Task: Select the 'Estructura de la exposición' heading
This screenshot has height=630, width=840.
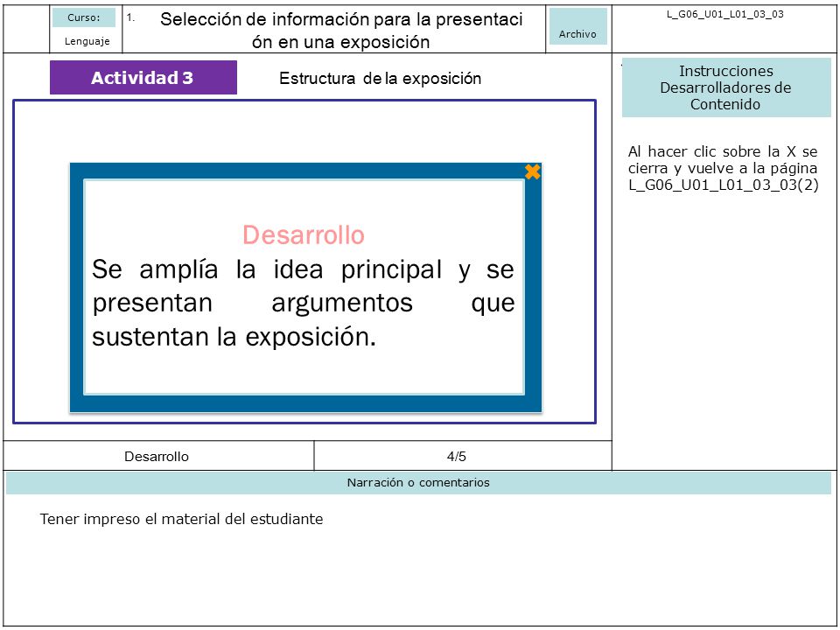Action: [x=380, y=78]
